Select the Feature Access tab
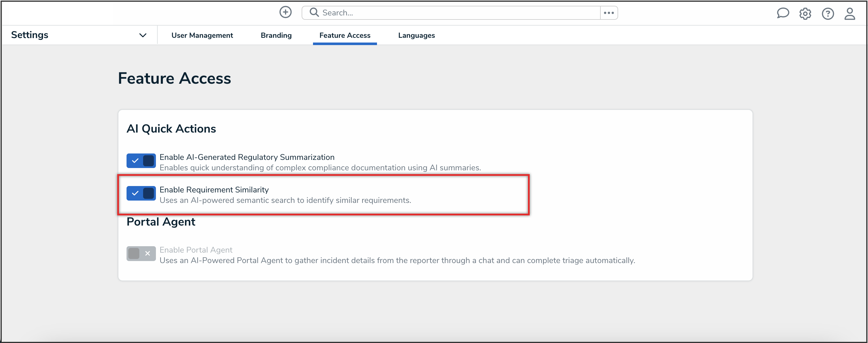 (x=345, y=35)
